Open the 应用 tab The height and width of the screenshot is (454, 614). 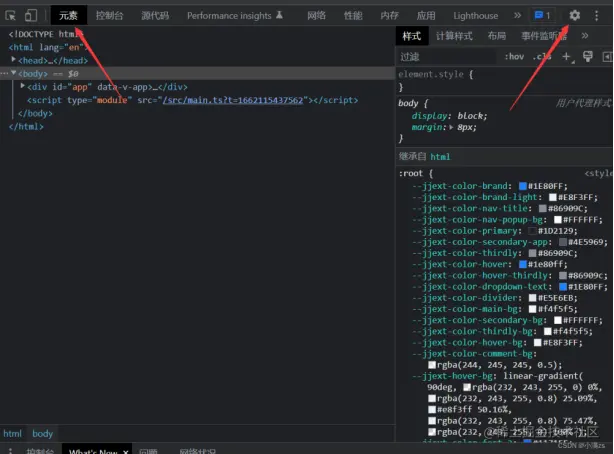[x=426, y=16]
